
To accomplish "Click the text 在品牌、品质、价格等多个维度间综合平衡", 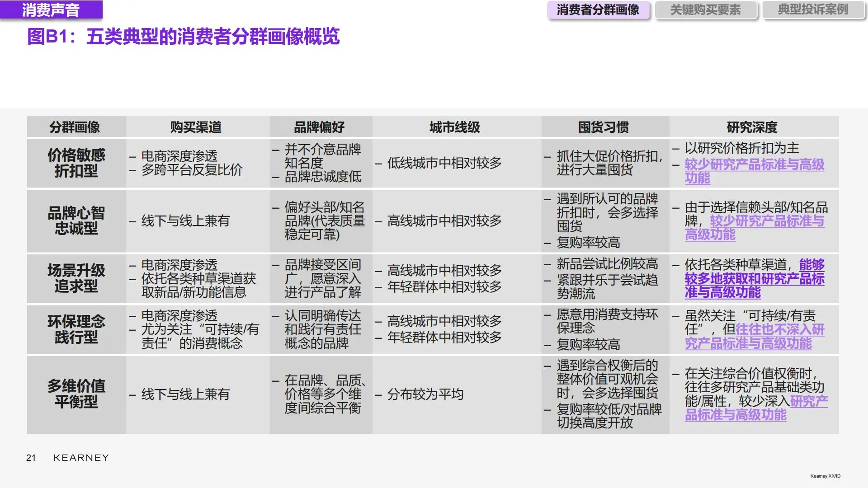I will click(x=325, y=394).
